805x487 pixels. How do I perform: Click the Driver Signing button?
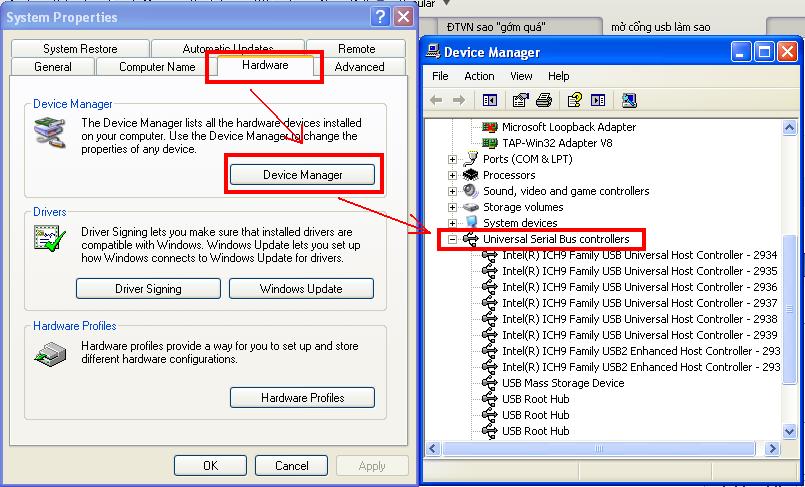click(x=148, y=289)
